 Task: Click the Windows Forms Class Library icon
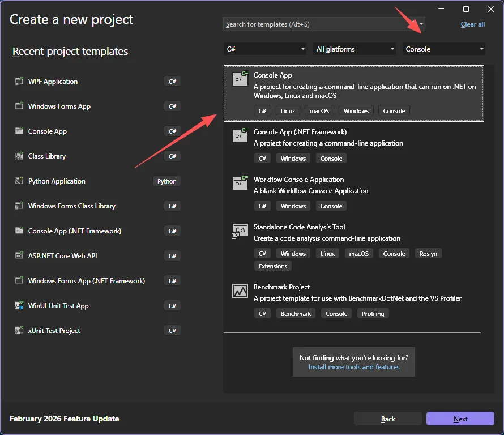[x=19, y=206]
